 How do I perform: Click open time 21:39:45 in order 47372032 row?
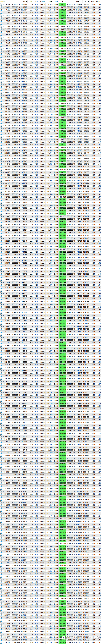[24, 23]
